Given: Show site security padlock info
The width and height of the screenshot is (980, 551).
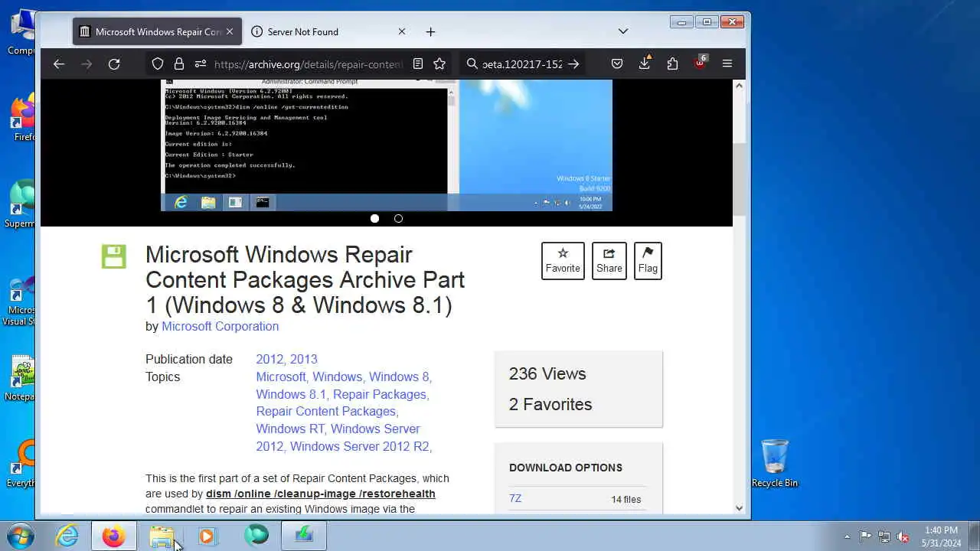Looking at the screenshot, I should [179, 64].
